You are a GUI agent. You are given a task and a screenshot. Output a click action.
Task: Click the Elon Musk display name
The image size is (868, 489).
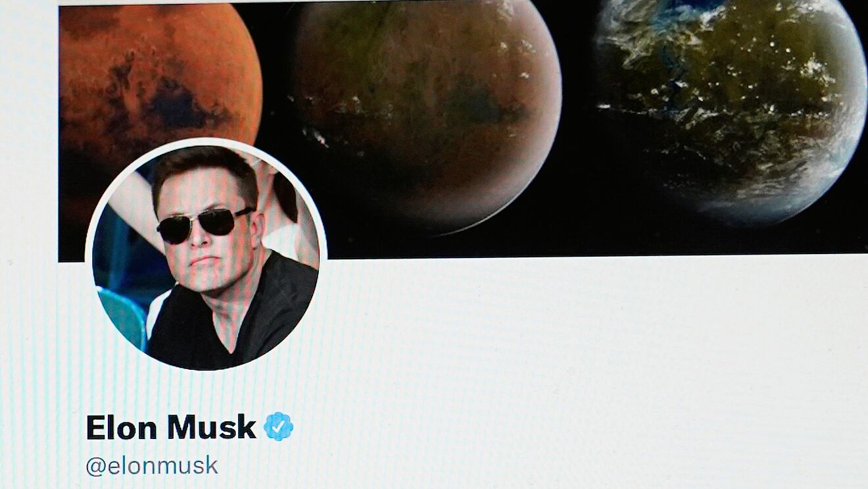[171, 427]
